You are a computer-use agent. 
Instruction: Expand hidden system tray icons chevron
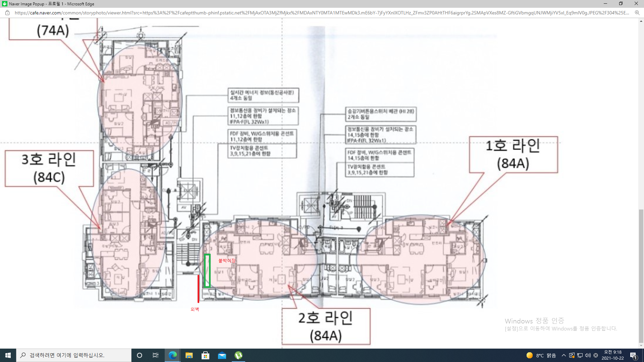click(564, 355)
